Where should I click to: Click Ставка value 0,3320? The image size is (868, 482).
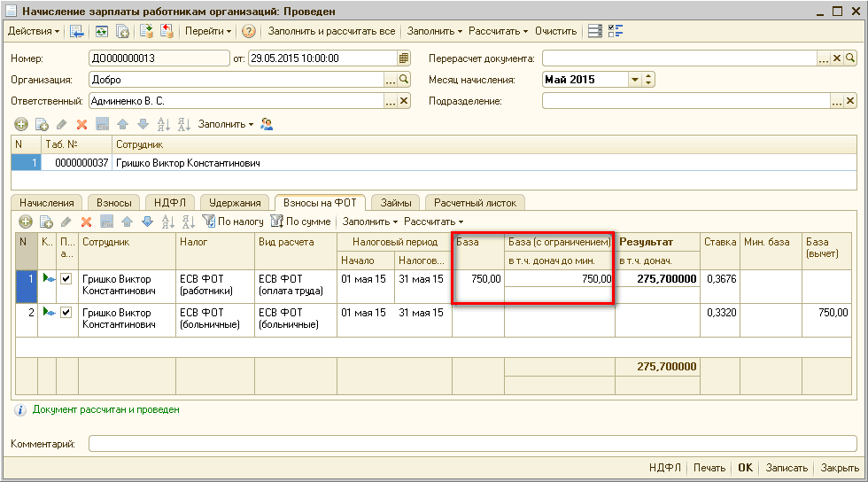point(722,313)
